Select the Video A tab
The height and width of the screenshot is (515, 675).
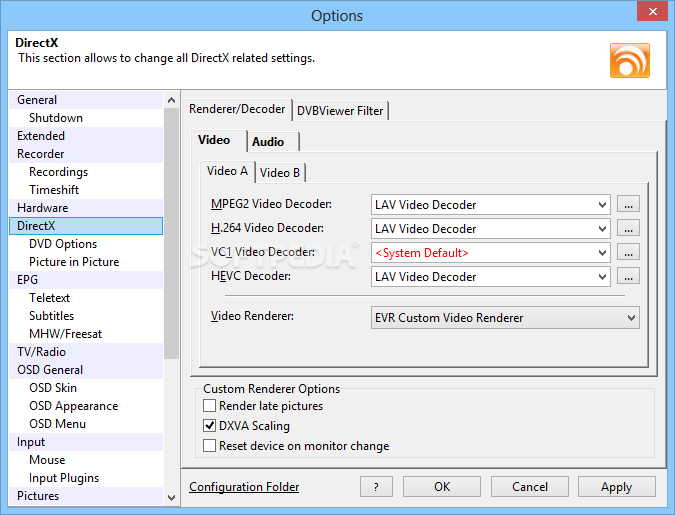[x=227, y=171]
